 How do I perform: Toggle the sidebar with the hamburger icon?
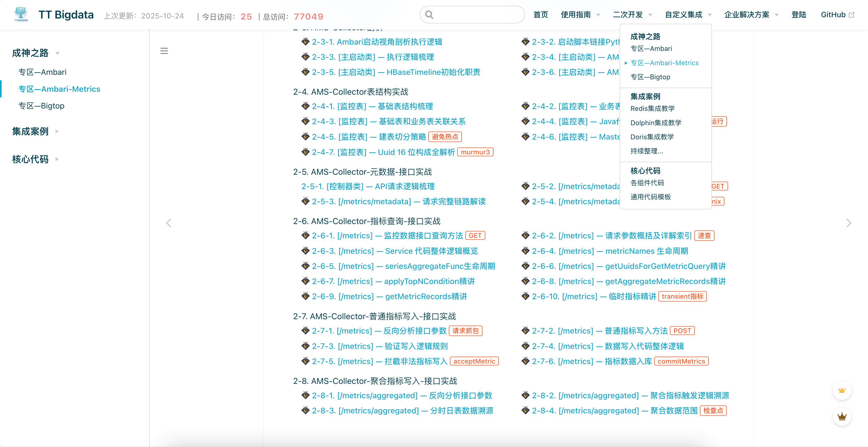(164, 51)
